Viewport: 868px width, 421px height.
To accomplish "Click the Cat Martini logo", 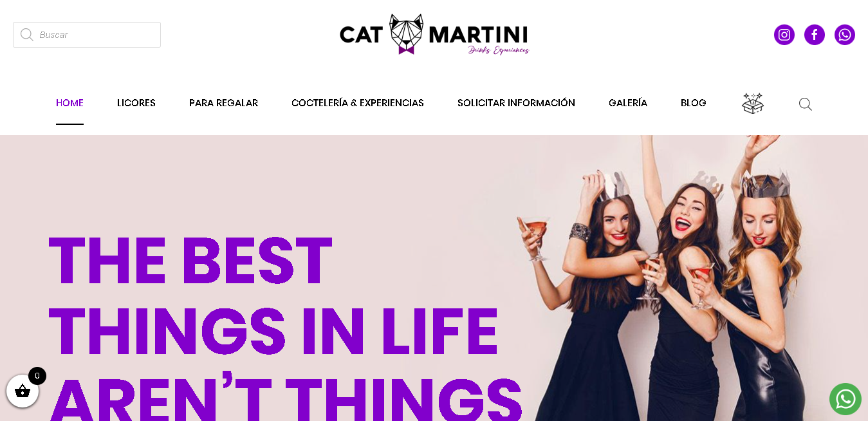I will pos(434,34).
